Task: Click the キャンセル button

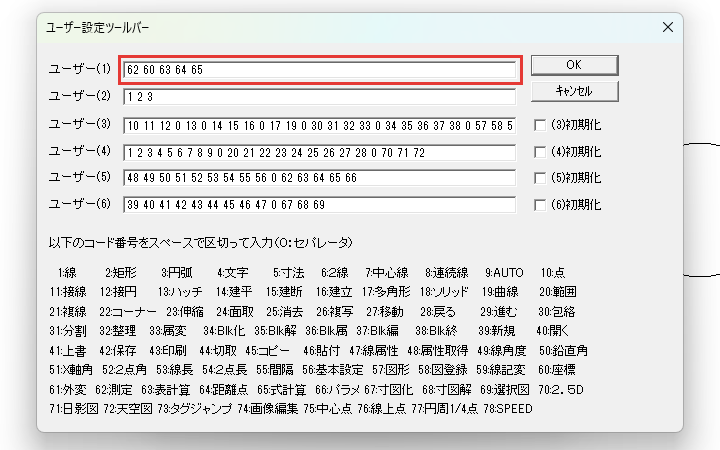Action: [574, 91]
